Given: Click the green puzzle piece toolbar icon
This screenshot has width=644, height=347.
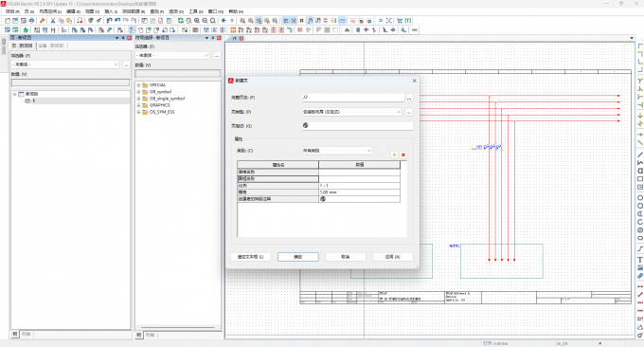Looking at the screenshot, I should (x=26, y=30).
